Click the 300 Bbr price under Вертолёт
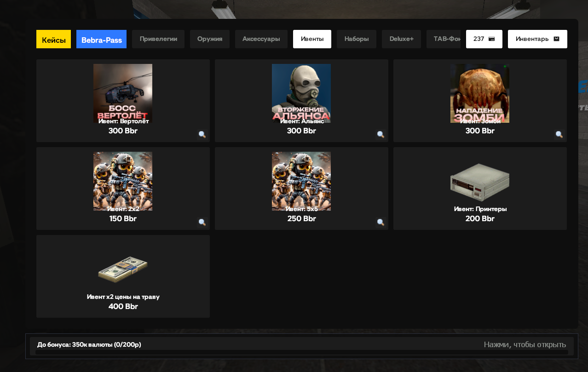Viewport: 588px width, 372px height. (123, 131)
